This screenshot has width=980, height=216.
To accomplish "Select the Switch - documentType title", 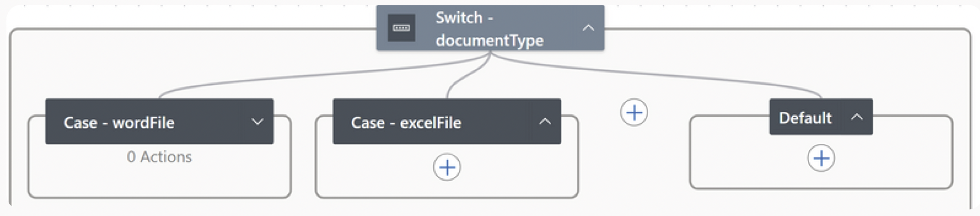I will (489, 29).
